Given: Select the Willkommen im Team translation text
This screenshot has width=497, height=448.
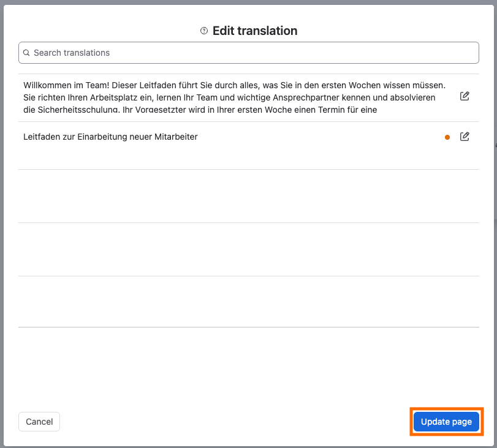Looking at the screenshot, I should click(235, 97).
